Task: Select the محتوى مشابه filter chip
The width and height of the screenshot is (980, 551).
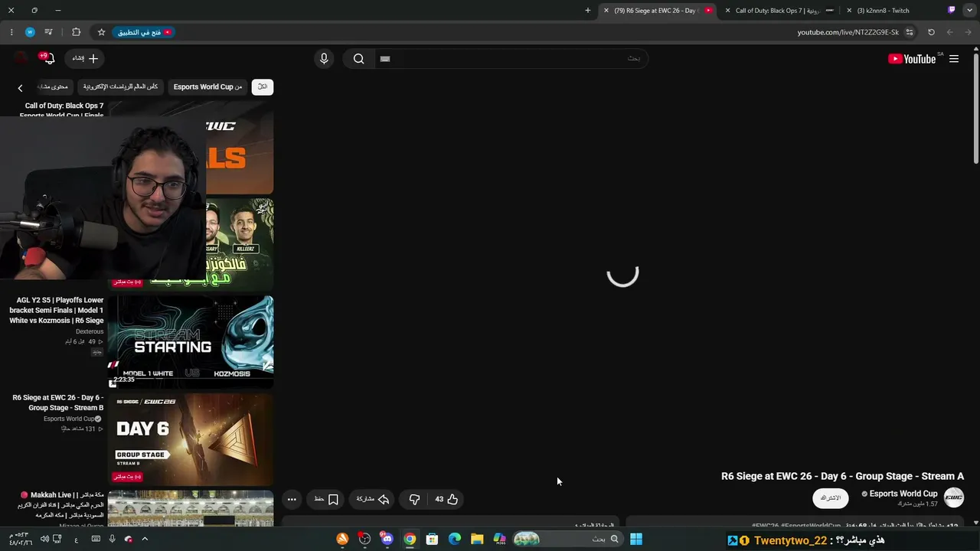Action: (54, 87)
